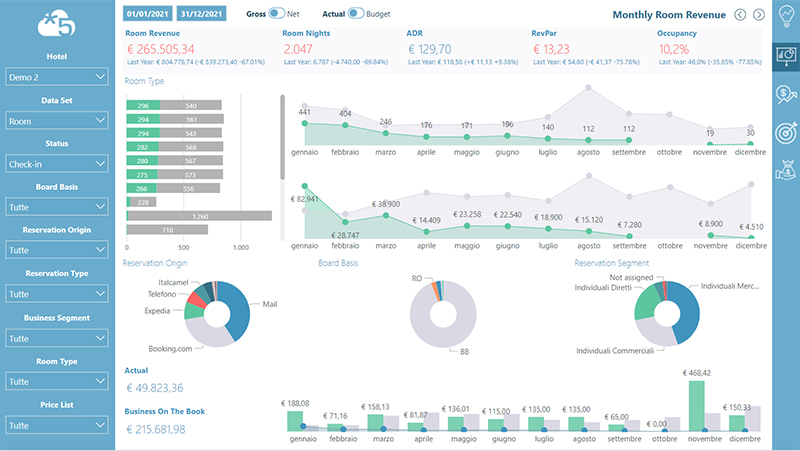Select the Expedia slice in origin donut
The image size is (800, 451).
(193, 311)
